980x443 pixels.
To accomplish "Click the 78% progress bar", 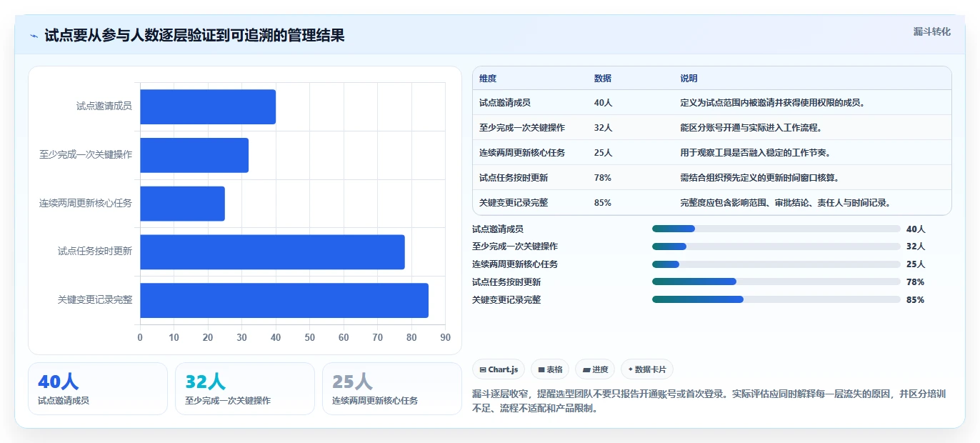I will pyautogui.click(x=776, y=282).
